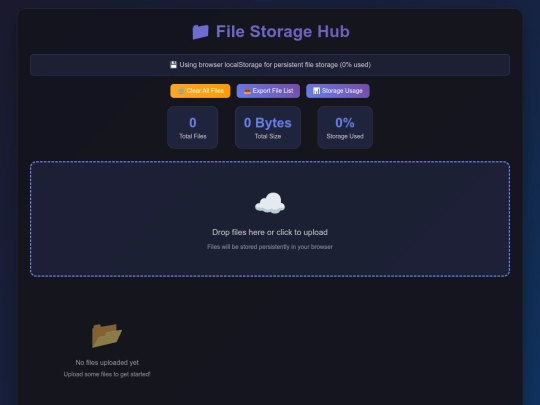Click the floppy disk icon in banner
Screen dimensions: 540x405
tap(173, 65)
